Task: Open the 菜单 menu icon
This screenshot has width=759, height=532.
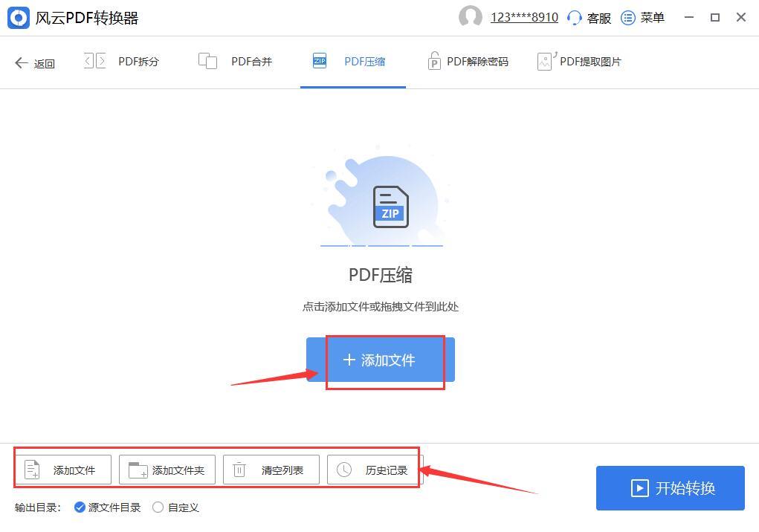Action: click(x=628, y=18)
